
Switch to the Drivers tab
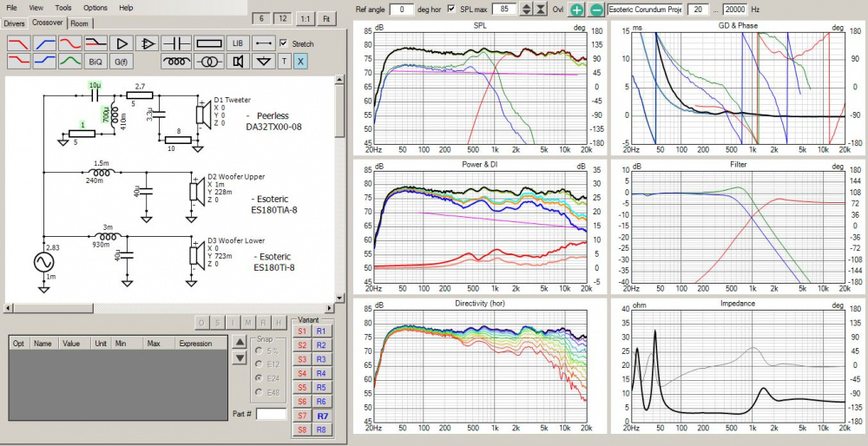(14, 23)
